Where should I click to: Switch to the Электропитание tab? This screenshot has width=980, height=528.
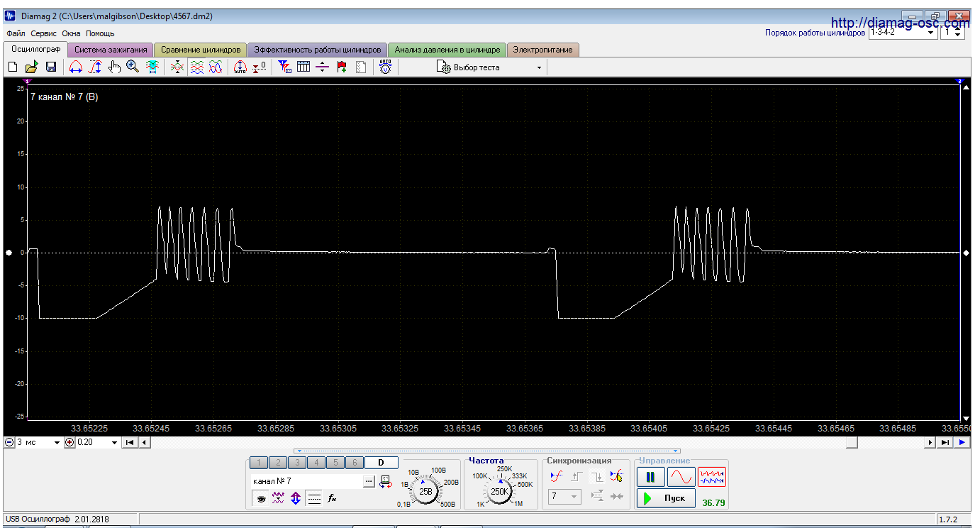point(543,50)
